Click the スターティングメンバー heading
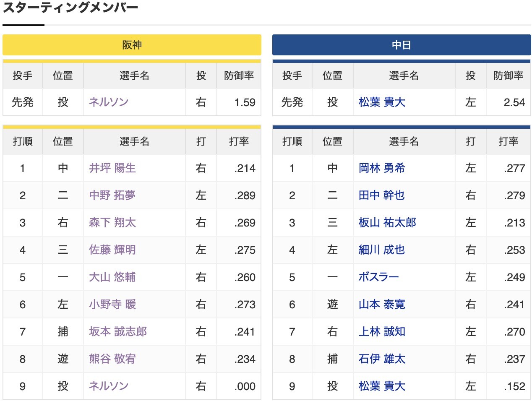Image resolution: width=532 pixels, height=401 pixels. click(70, 8)
